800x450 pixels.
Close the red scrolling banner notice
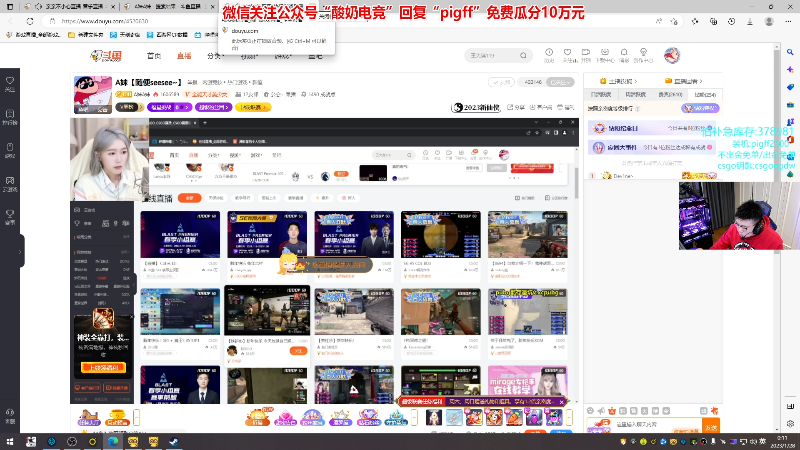click(x=561, y=402)
